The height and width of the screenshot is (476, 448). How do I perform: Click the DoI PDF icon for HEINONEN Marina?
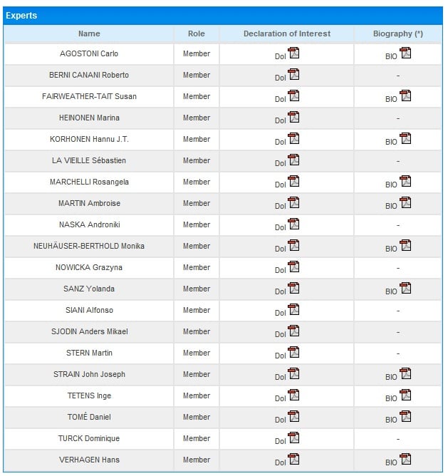[x=293, y=117]
